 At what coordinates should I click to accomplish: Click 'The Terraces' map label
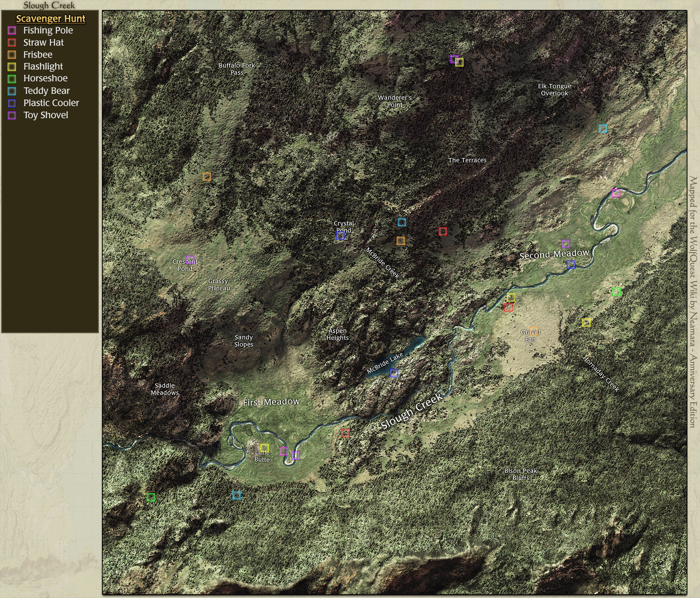point(467,160)
